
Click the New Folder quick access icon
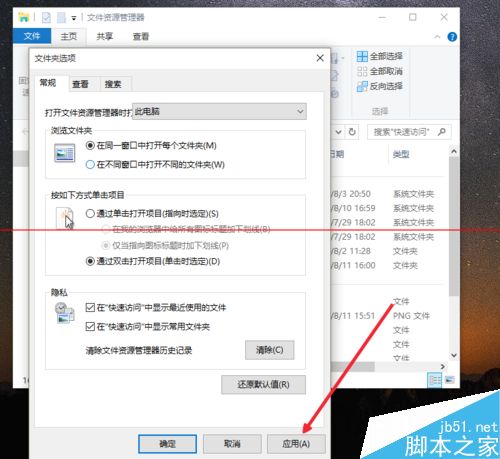click(61, 17)
